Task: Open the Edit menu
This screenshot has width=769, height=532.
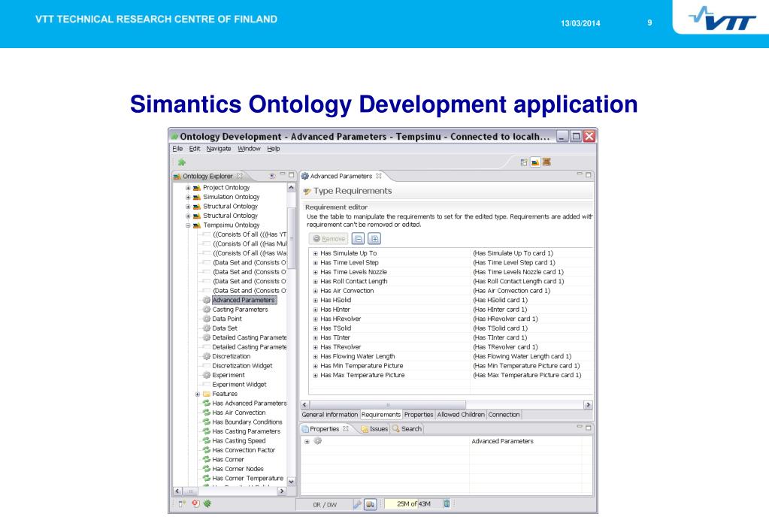Action: coord(195,149)
